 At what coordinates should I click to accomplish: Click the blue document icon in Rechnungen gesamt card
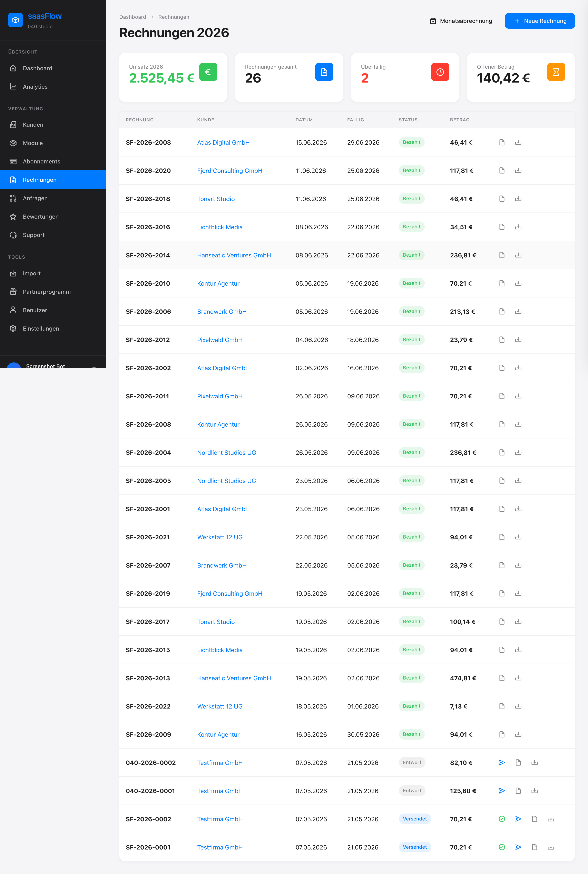pyautogui.click(x=324, y=72)
